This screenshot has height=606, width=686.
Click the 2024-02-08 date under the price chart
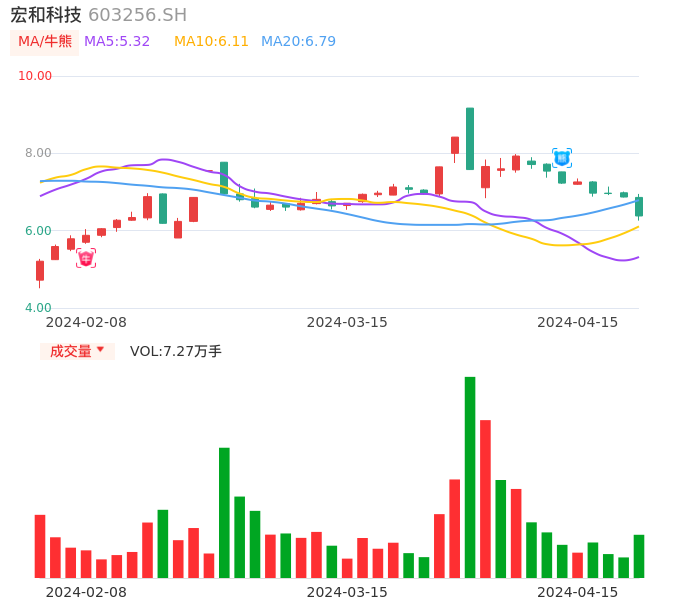coord(86,322)
